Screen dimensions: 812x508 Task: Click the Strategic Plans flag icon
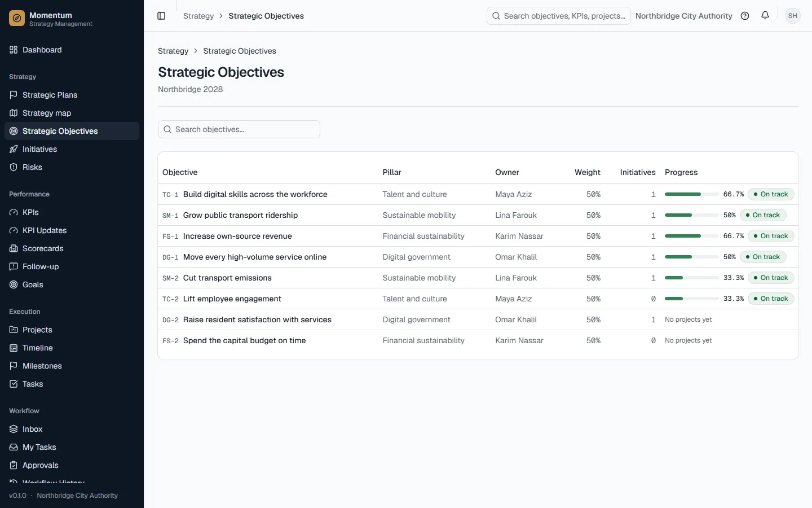click(14, 95)
